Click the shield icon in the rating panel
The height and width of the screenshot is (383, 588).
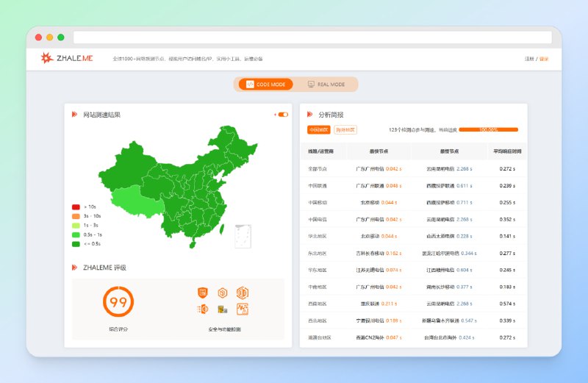click(x=201, y=293)
